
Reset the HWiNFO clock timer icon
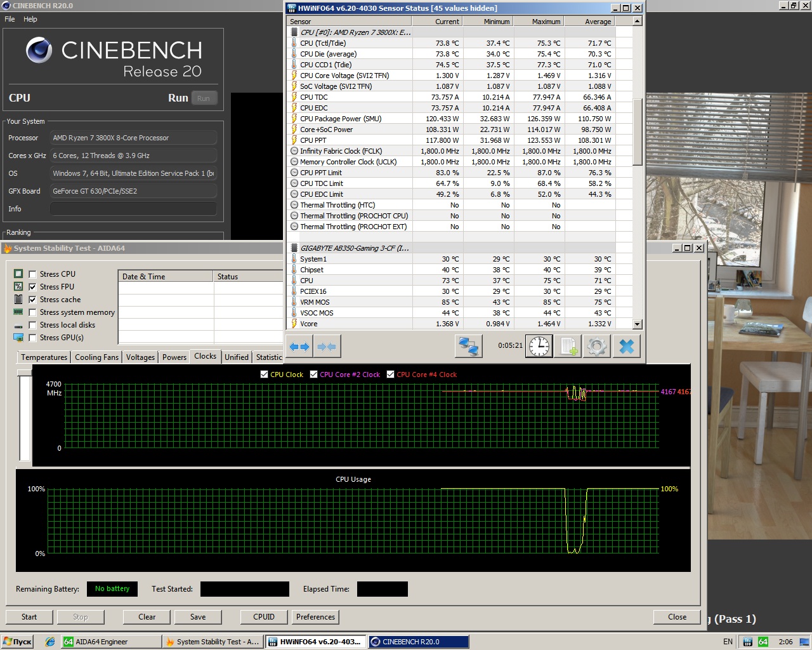539,347
